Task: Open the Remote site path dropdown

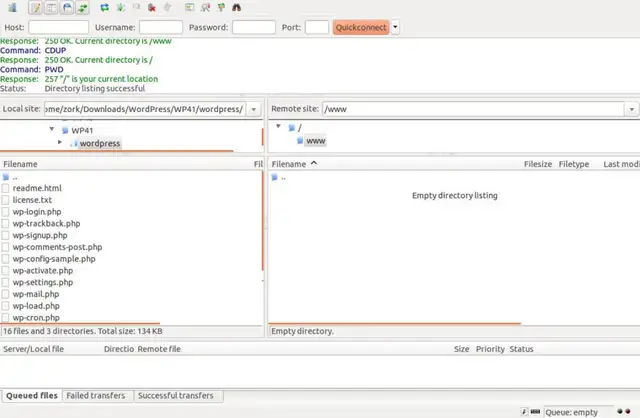Action: (631, 109)
